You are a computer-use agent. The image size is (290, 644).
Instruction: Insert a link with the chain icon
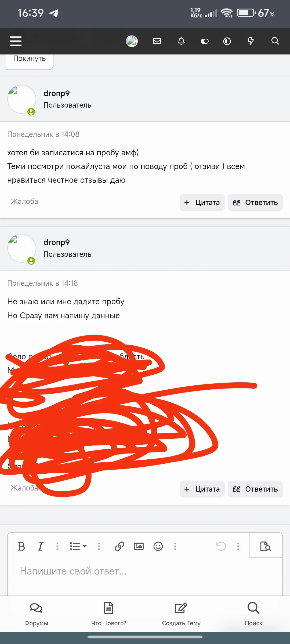[x=119, y=546]
